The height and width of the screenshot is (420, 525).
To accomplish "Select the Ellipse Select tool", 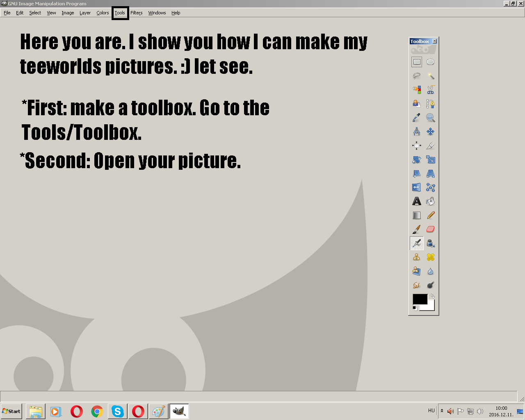I will pyautogui.click(x=430, y=62).
